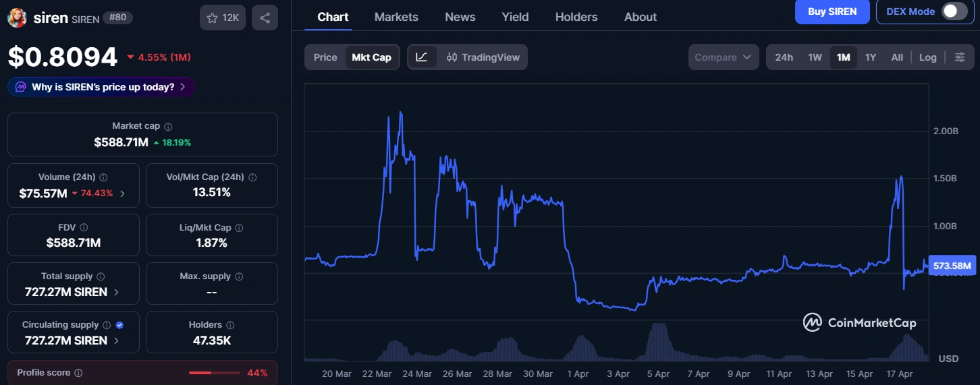Image resolution: width=980 pixels, height=385 pixels.
Task: Click the siren coin avatar icon
Action: tap(17, 18)
